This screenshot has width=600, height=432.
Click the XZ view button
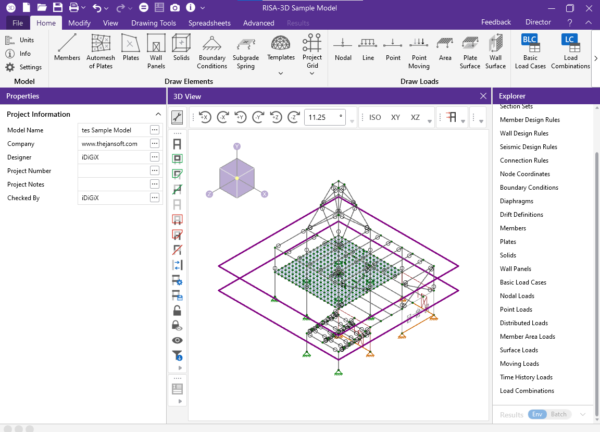415,117
